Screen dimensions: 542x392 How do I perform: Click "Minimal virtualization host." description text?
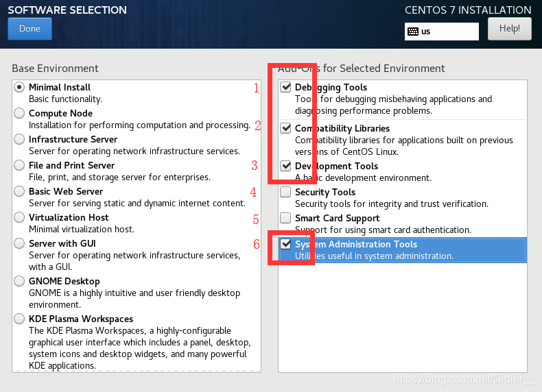tap(82, 230)
